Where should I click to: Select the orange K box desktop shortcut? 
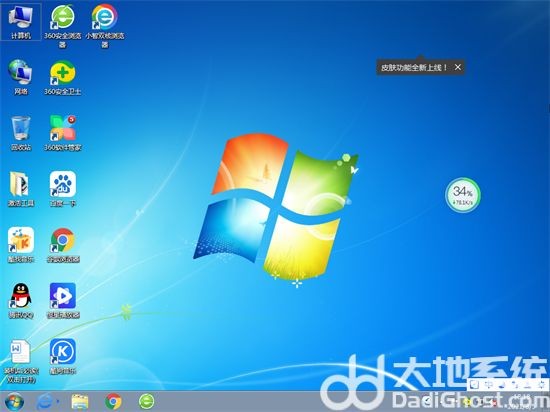[21, 245]
